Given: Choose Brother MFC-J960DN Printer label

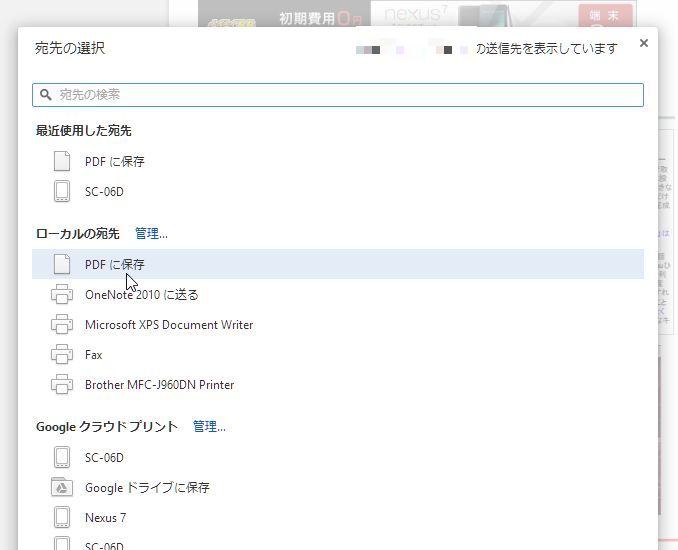Looking at the screenshot, I should (160, 385).
